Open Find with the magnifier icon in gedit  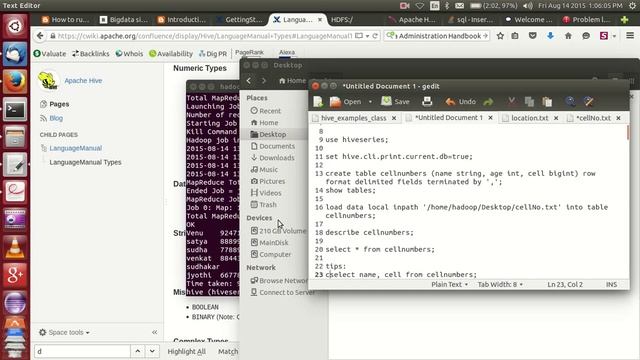(570, 102)
